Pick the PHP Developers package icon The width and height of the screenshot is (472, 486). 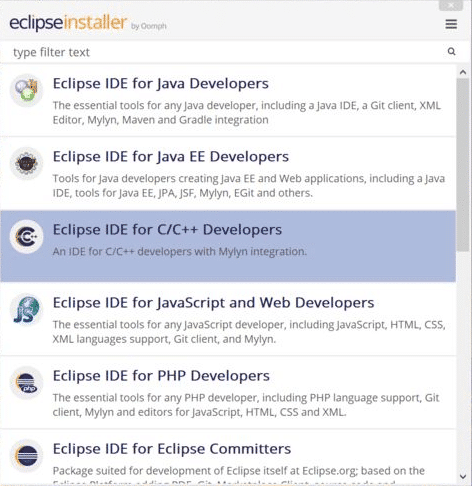26,383
